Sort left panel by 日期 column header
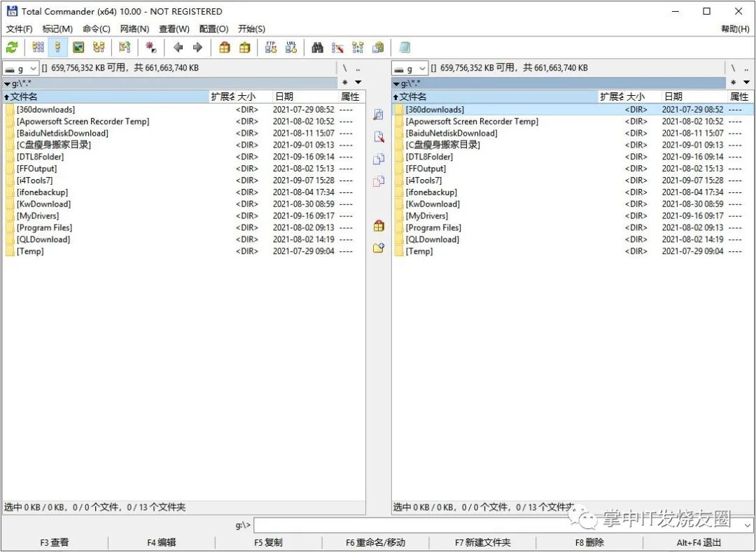 pyautogui.click(x=305, y=97)
